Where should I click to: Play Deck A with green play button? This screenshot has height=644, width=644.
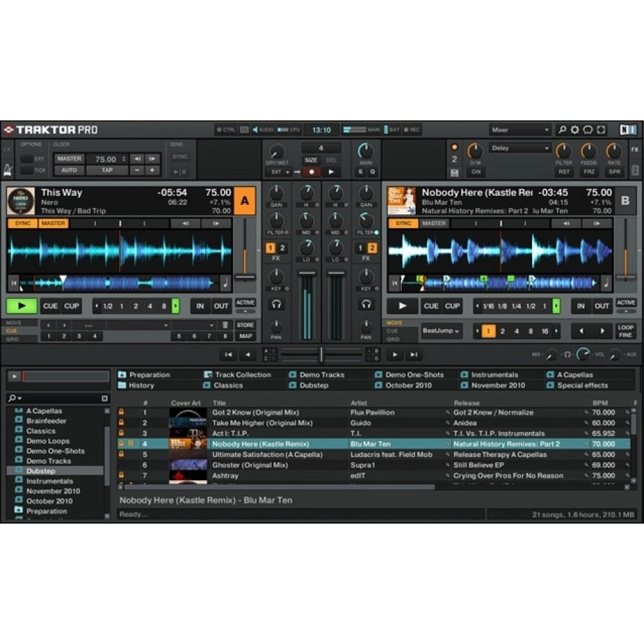[x=22, y=306]
